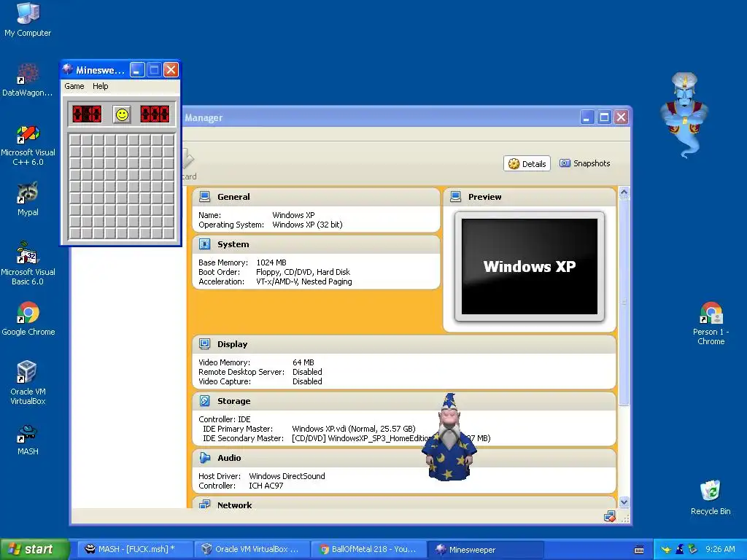
Task: Click the Display section monitor icon
Action: coord(205,344)
